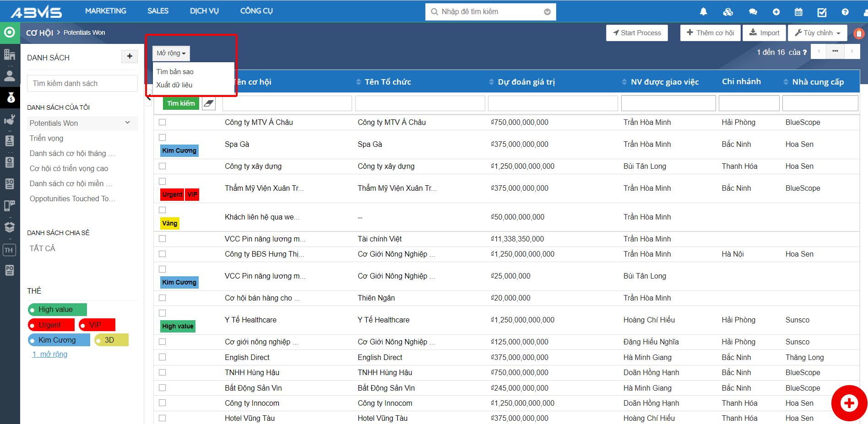Expand the Potentials Won list chevron

coord(127,123)
